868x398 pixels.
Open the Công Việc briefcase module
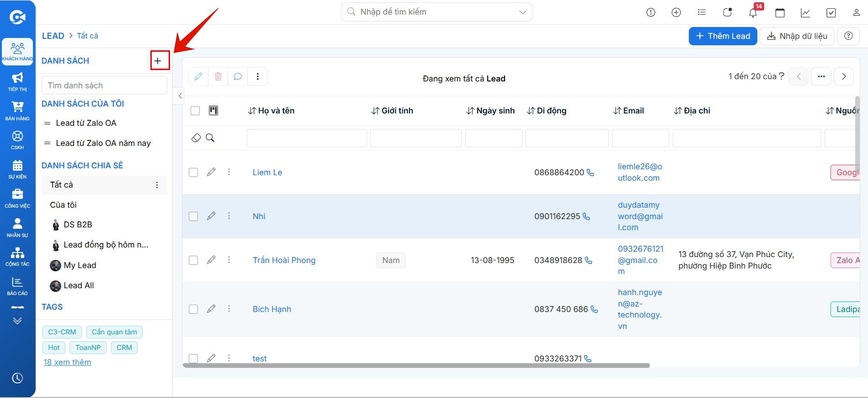coord(17,199)
